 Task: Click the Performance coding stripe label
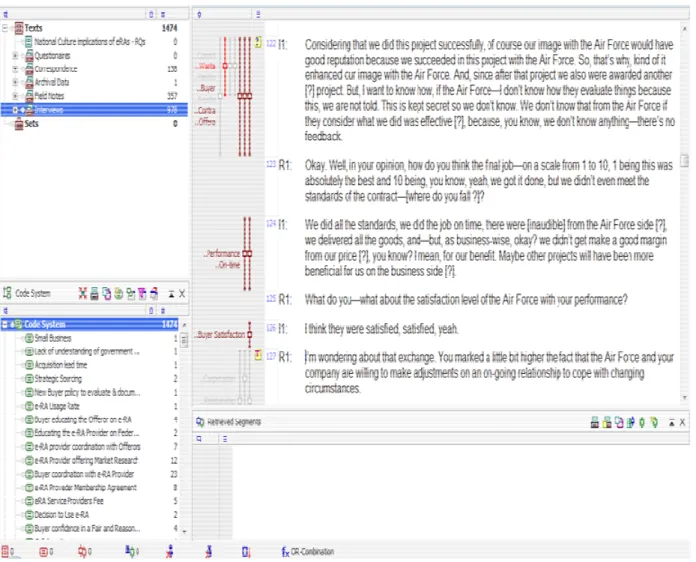(221, 253)
